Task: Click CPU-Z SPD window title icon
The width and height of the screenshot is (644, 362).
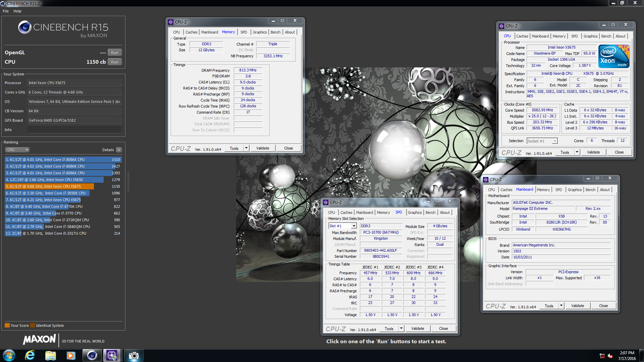Action: click(x=326, y=202)
